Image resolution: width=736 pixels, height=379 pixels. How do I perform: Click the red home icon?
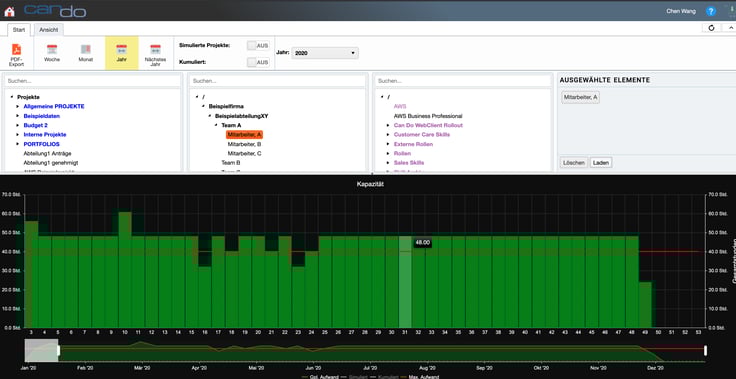tap(9, 11)
